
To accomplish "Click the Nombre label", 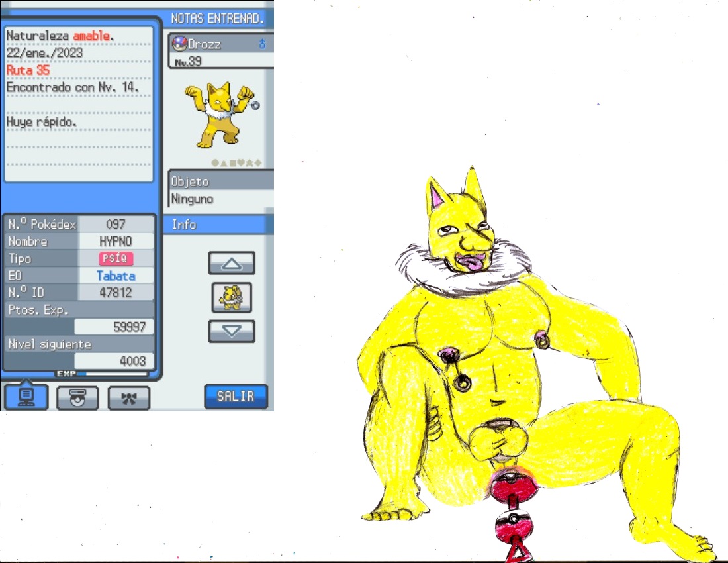I will click(x=28, y=242).
